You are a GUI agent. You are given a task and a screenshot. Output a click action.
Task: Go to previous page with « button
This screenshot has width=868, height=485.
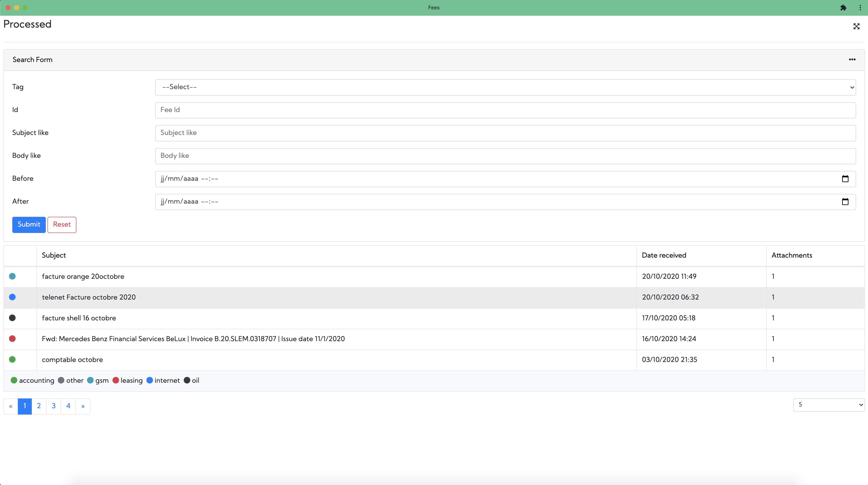[11, 406]
